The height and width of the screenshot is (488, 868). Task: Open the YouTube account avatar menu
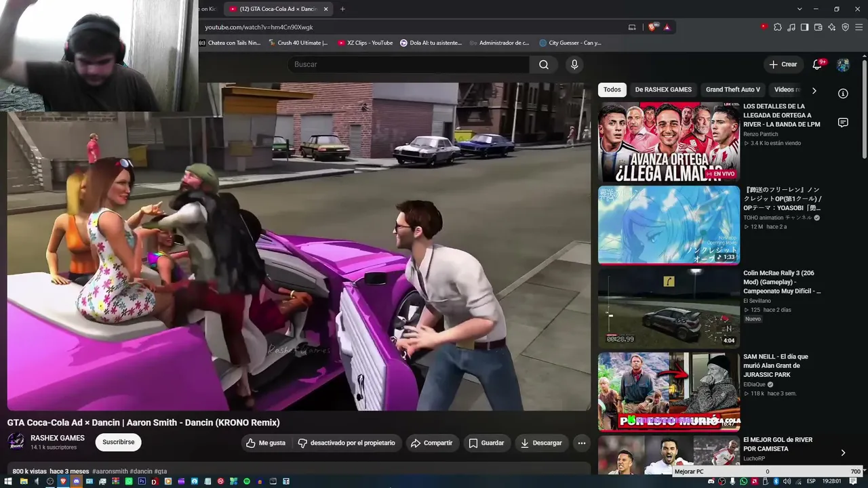click(x=843, y=64)
